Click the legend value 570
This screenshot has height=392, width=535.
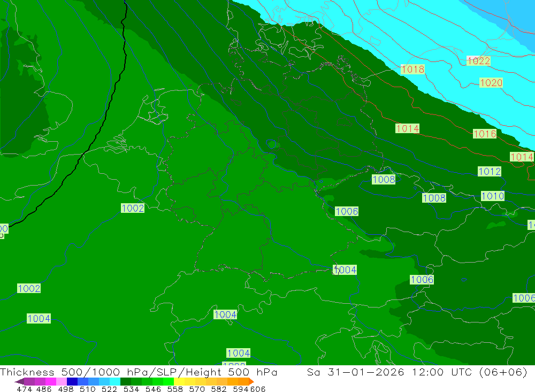[x=197, y=389]
